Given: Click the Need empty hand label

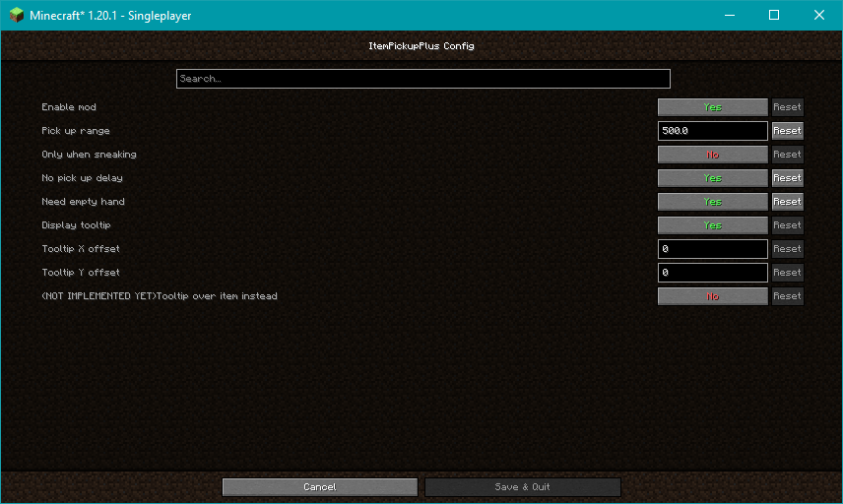Looking at the screenshot, I should 84,202.
